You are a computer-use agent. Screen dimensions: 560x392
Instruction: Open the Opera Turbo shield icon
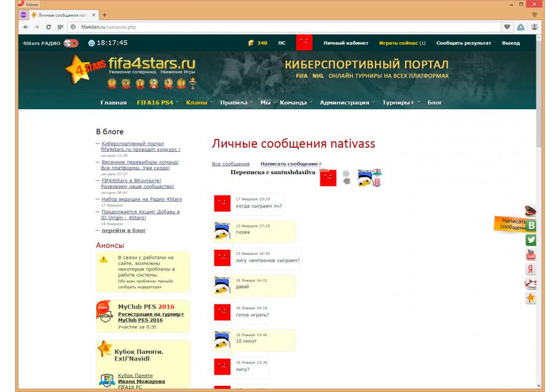pyautogui.click(x=521, y=27)
